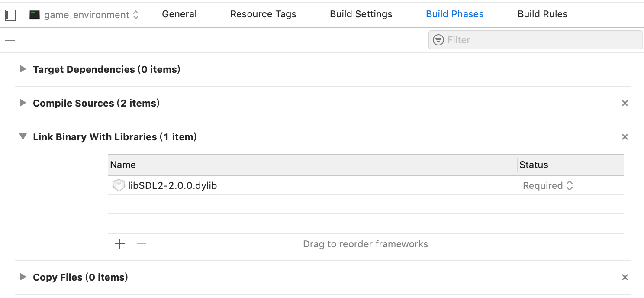Screen dimensions: 644x298
Task: Click the filter icon in search field
Action: [438, 40]
